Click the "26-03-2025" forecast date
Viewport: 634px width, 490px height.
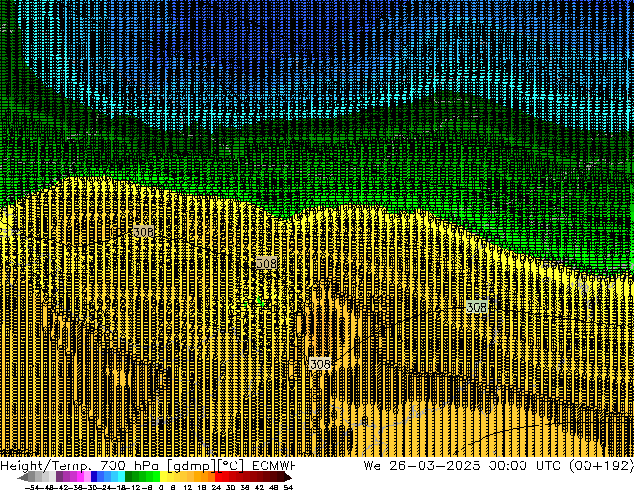[x=435, y=466]
